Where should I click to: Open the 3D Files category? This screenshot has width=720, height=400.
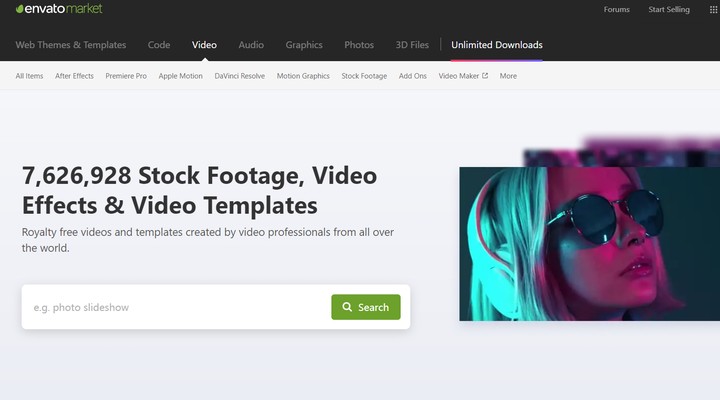click(412, 45)
